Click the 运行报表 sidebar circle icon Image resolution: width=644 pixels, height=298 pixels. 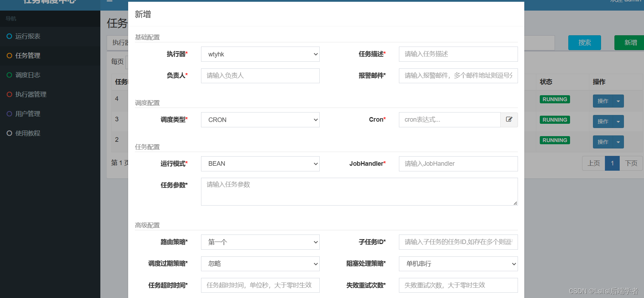click(10, 36)
